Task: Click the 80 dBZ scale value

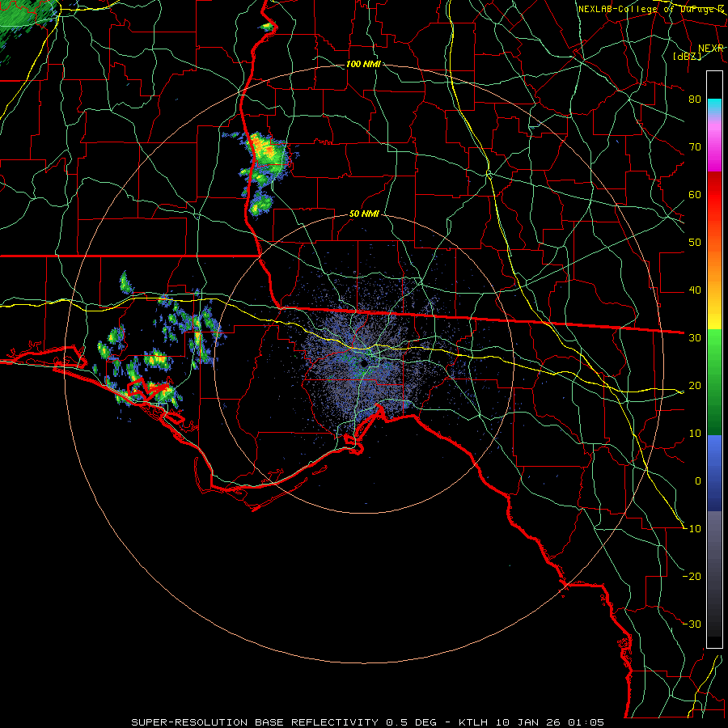Action: tap(695, 99)
